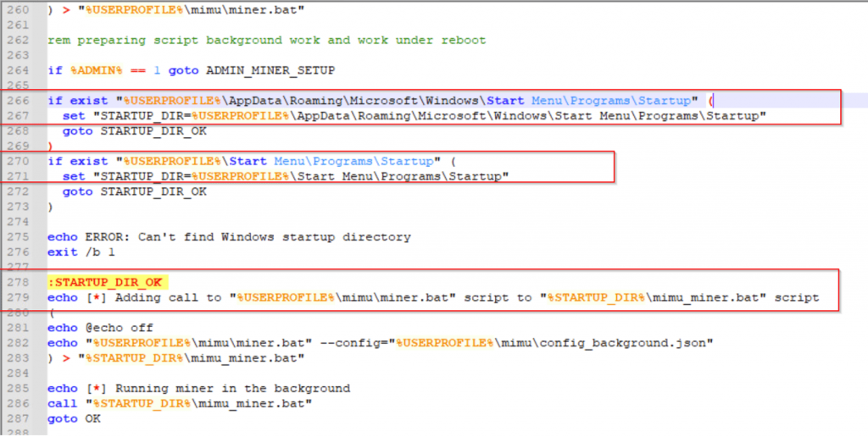Image resolution: width=868 pixels, height=437 pixels.
Task: Click "goto STARTUP_DIR_OK" on line 268
Action: [134, 131]
